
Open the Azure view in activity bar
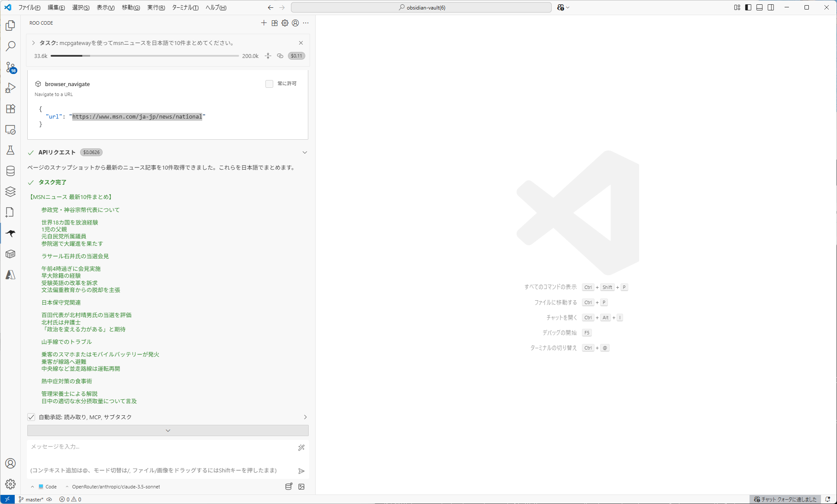[x=10, y=275]
